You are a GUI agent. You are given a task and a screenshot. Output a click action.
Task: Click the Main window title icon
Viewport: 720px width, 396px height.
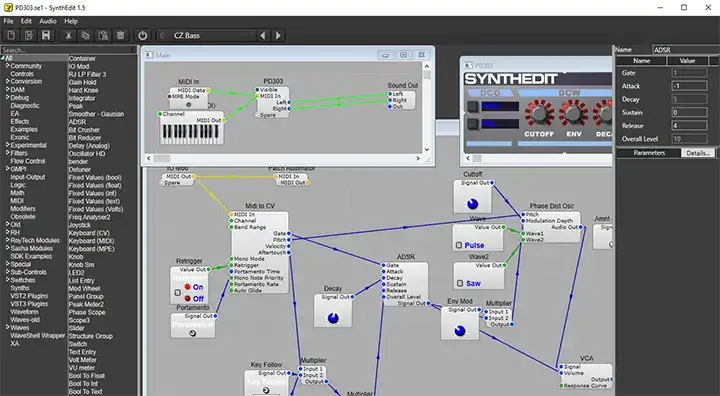coord(149,55)
